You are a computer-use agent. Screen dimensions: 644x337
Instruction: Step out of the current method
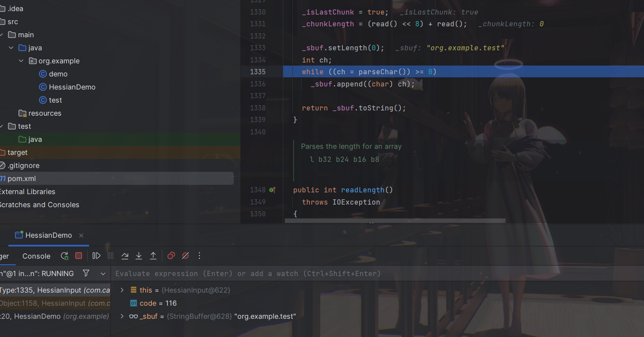153,256
